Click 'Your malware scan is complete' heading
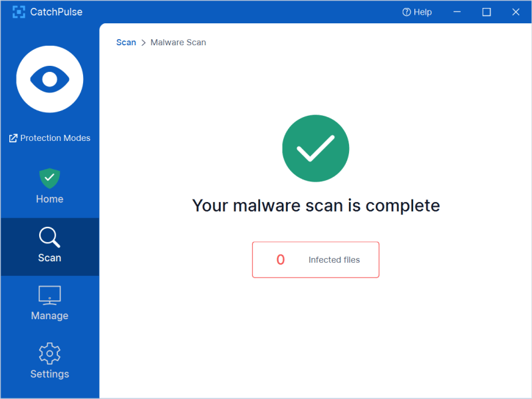This screenshot has height=399, width=532. (316, 205)
